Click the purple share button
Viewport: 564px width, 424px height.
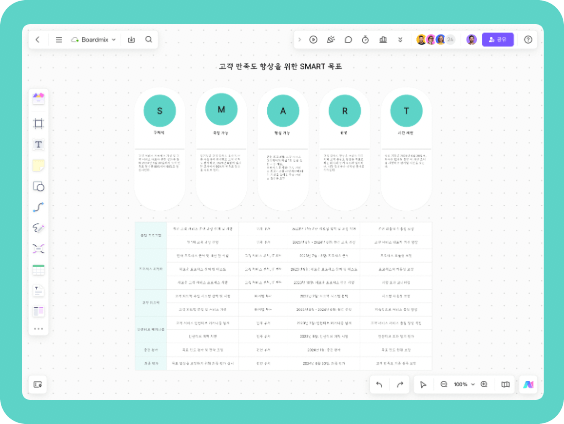coord(498,40)
